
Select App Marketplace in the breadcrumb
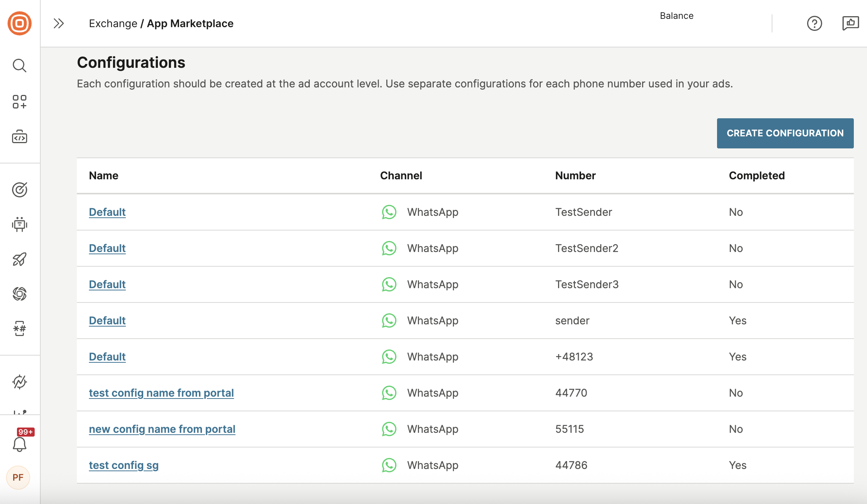pyautogui.click(x=190, y=23)
